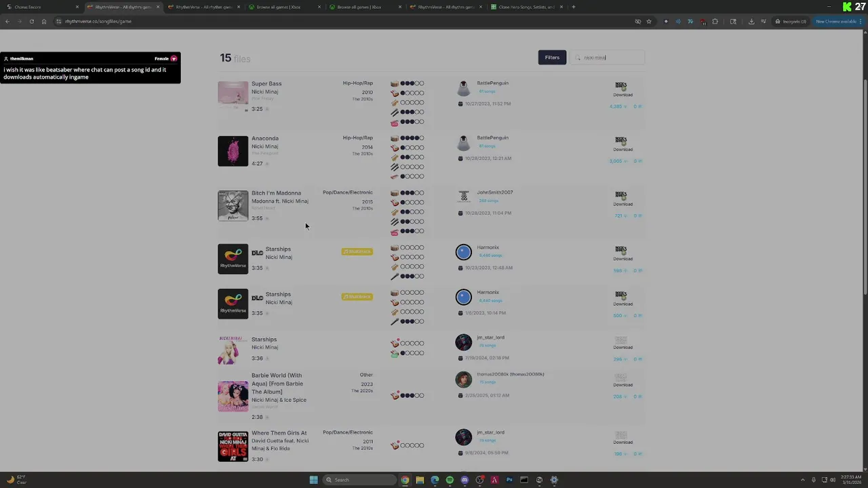Viewport: 868px width, 488px height.
Task: Open Chrome from the taskbar
Action: click(405, 480)
